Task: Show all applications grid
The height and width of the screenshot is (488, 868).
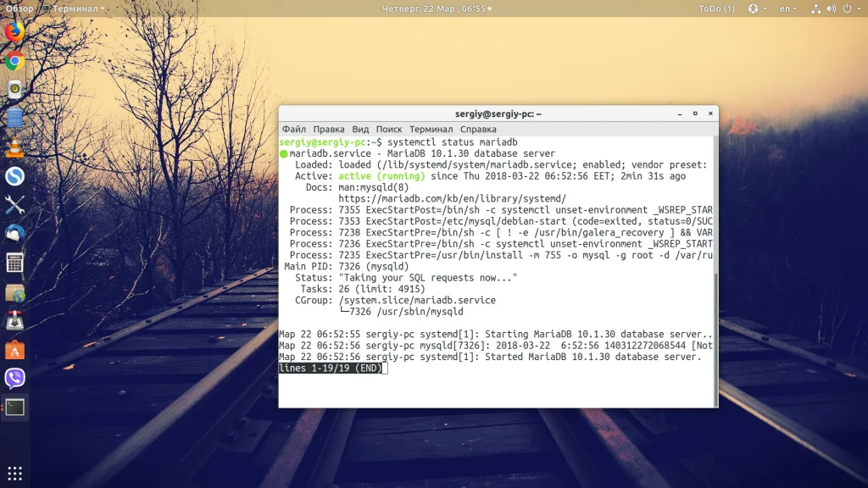Action: pyautogui.click(x=15, y=474)
